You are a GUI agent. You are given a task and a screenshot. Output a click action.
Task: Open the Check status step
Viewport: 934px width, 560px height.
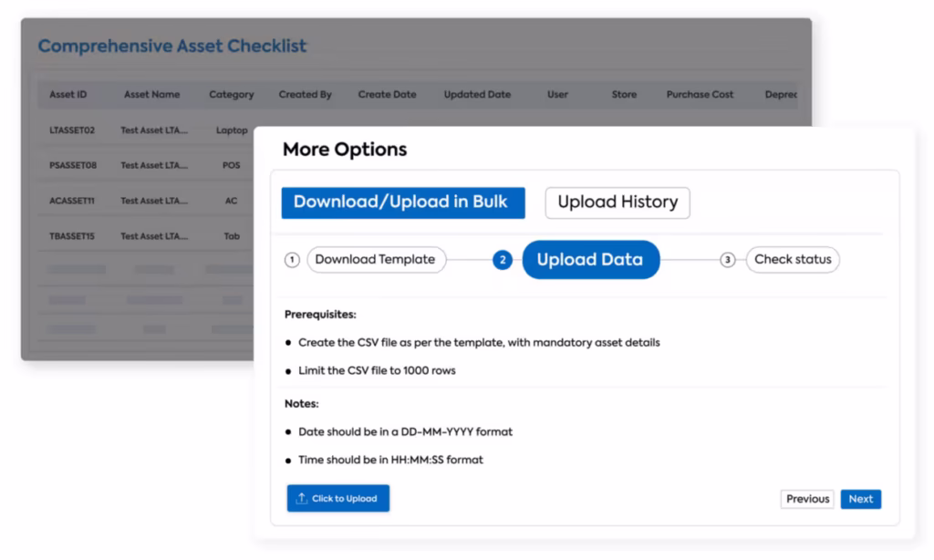tap(793, 260)
